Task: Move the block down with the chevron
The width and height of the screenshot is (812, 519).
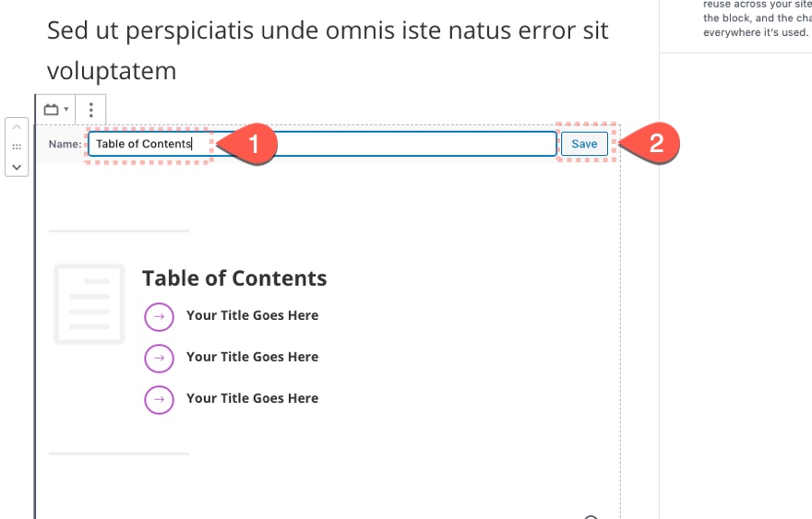Action: point(17,167)
